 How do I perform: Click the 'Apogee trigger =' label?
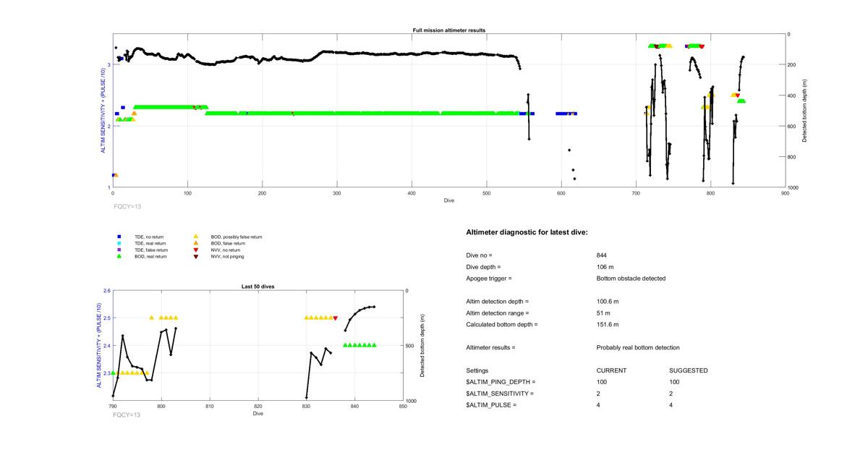pyautogui.click(x=488, y=279)
